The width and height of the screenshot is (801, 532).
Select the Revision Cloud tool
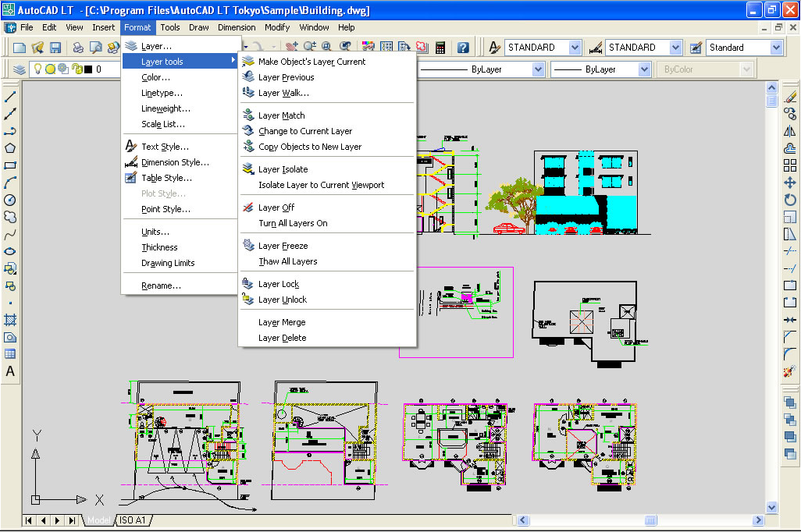coord(9,217)
